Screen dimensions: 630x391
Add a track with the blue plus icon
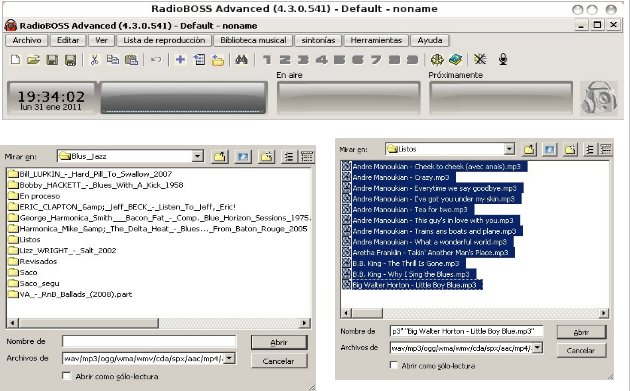coord(180,59)
